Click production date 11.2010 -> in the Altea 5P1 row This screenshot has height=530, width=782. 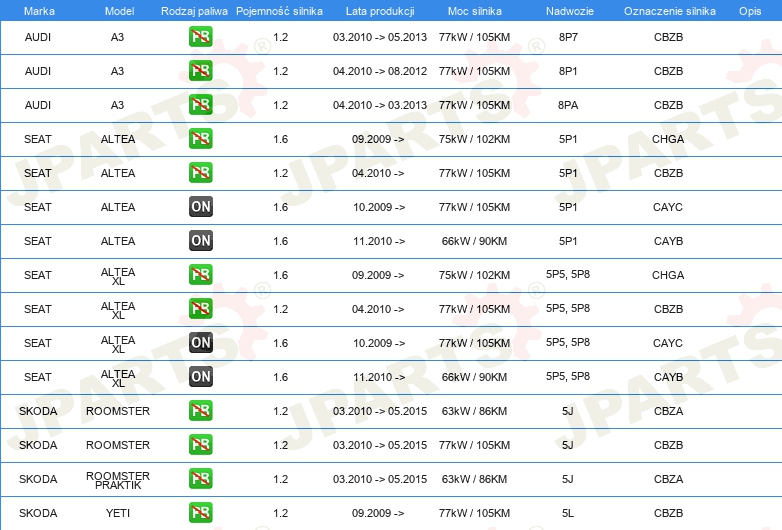pyautogui.click(x=379, y=241)
